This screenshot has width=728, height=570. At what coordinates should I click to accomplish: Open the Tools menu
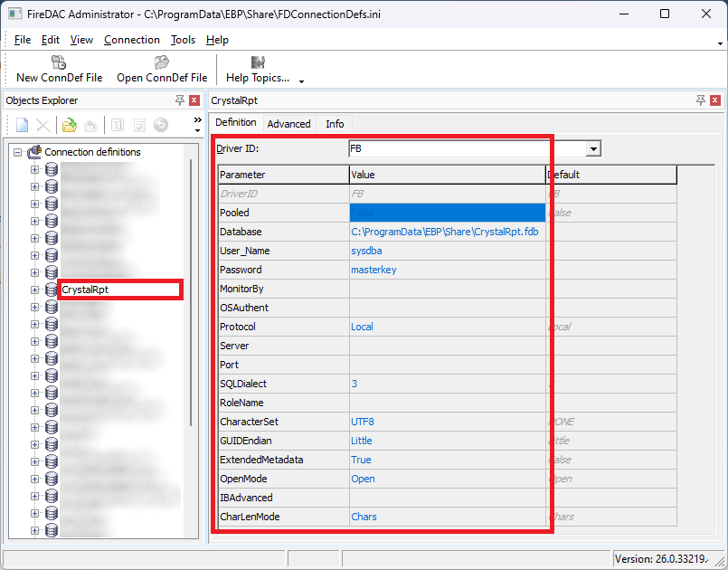point(183,40)
